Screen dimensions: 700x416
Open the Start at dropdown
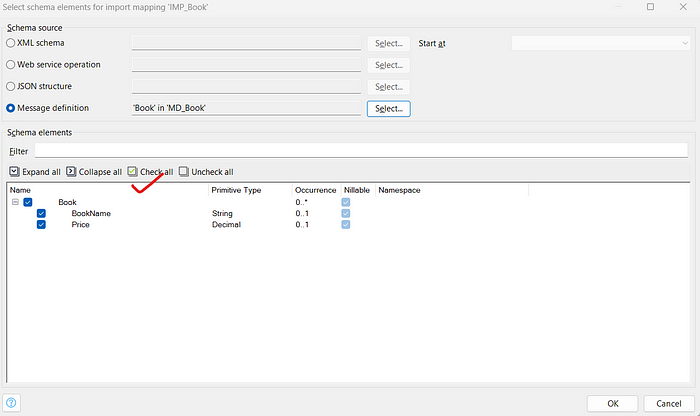[599, 43]
